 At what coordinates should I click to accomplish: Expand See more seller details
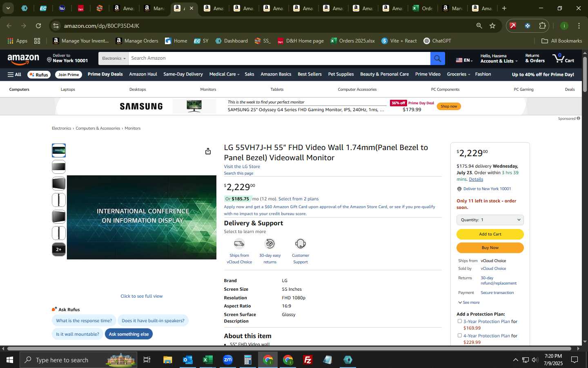tap(469, 303)
